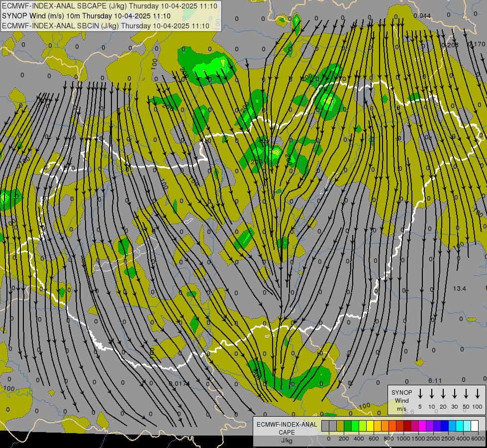Choose the bright magenta CAPE legend swatch

(x=422, y=426)
